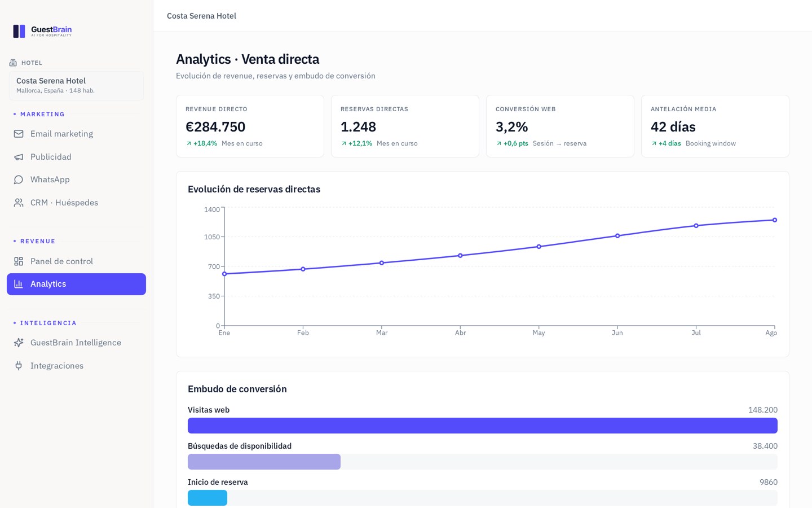
Task: Click the Mar data point on chart
Action: [x=382, y=263]
